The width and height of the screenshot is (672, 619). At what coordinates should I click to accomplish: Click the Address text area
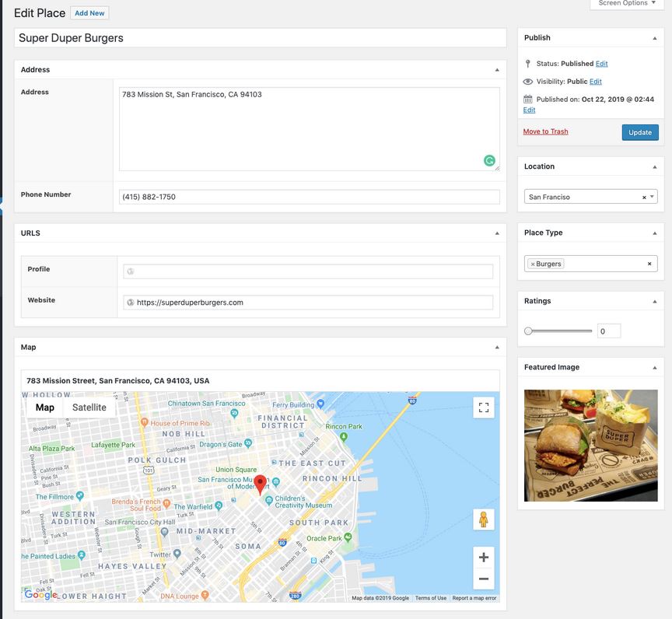pyautogui.click(x=309, y=129)
